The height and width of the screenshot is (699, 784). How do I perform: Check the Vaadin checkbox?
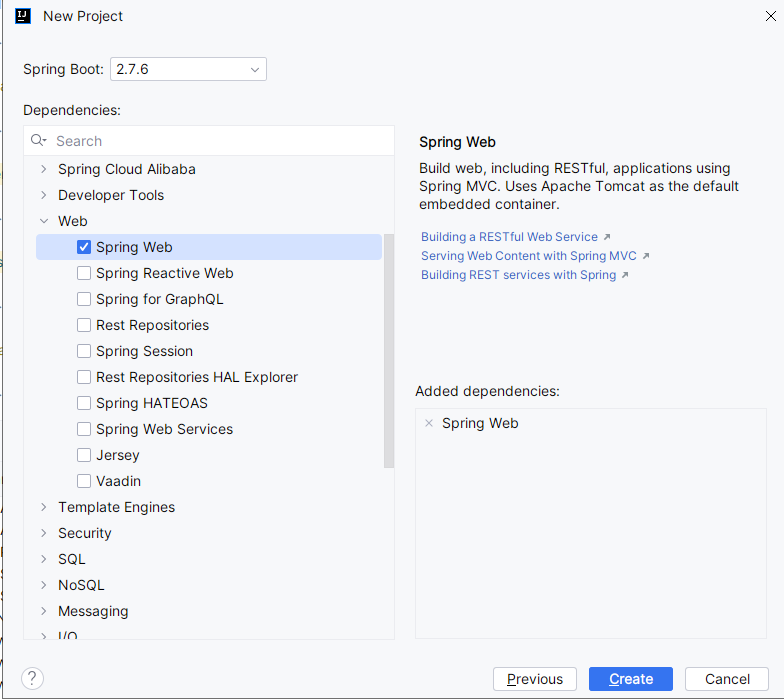84,481
